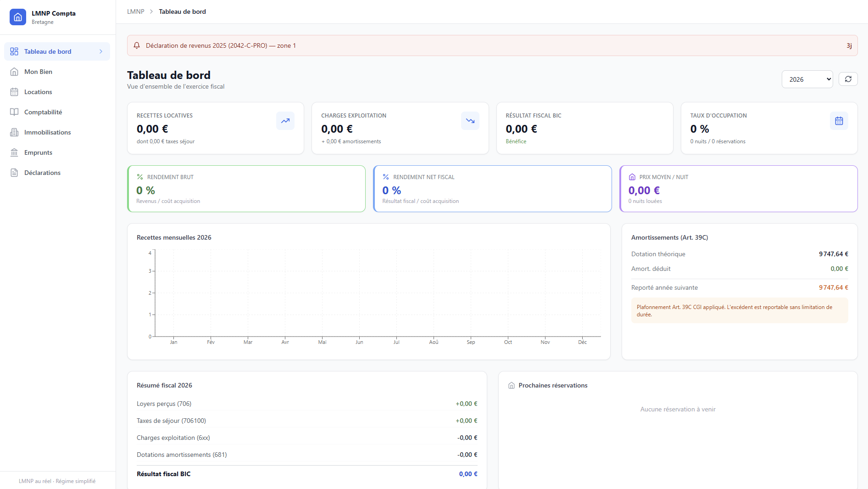Click the Rendement brut 0 % value
868x489 pixels.
click(145, 191)
